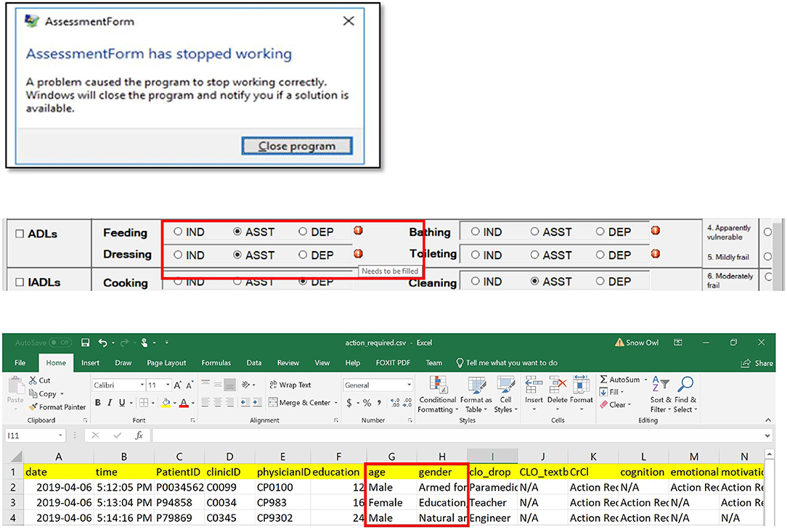
Task: Click the Close program button
Action: [x=297, y=146]
